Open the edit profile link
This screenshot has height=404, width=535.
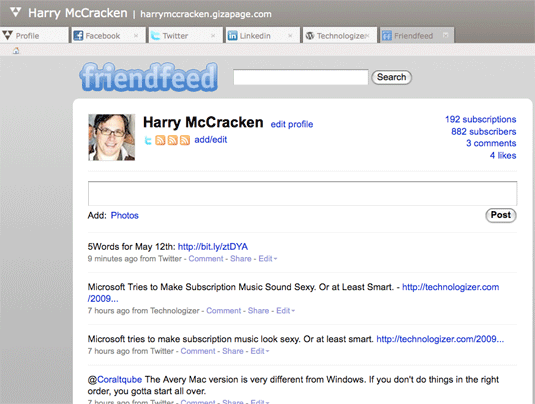pyautogui.click(x=292, y=124)
